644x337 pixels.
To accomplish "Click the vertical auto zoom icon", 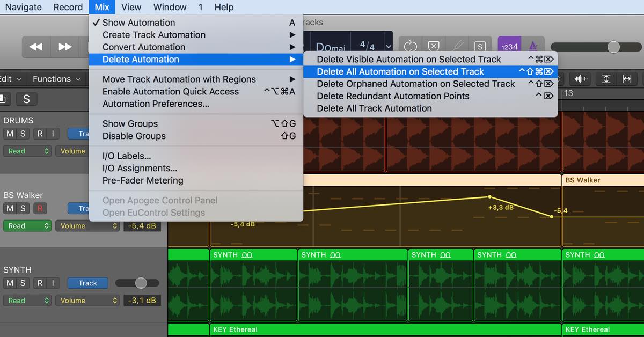I will pos(606,79).
